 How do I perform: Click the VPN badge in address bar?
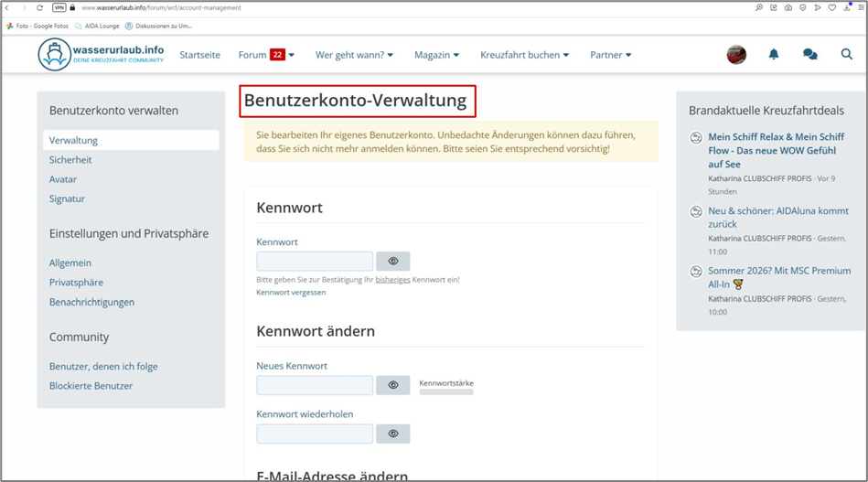pos(59,7)
